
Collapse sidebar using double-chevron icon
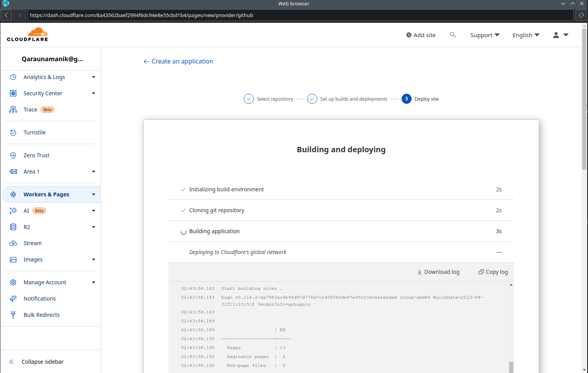(x=12, y=362)
